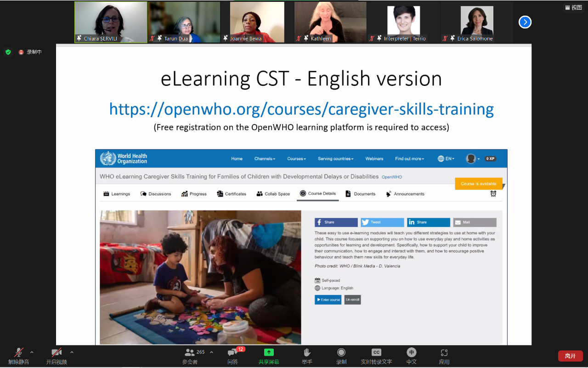Open the View layout menu
Image resolution: width=588 pixels, height=368 pixels.
coord(573,7)
